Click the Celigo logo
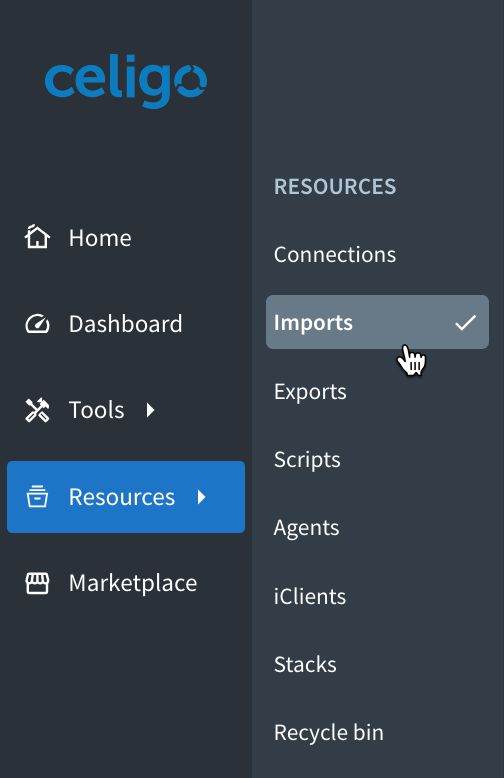This screenshot has height=778, width=504. pos(126,81)
